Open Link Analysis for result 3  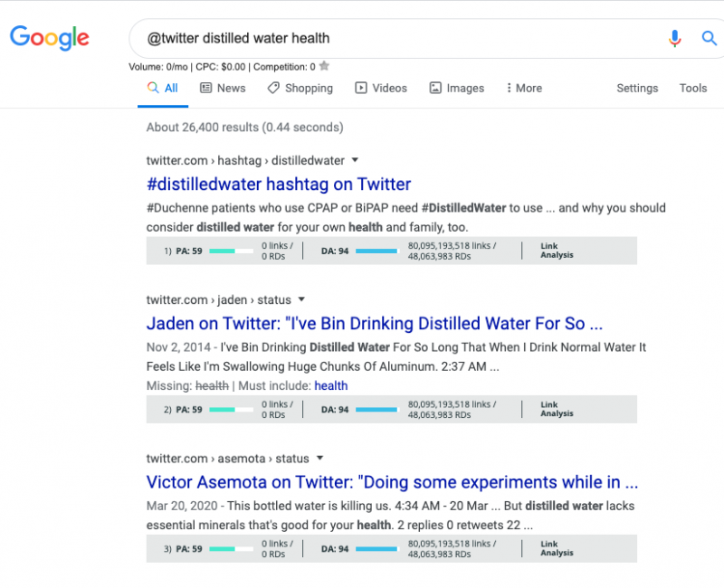[557, 549]
